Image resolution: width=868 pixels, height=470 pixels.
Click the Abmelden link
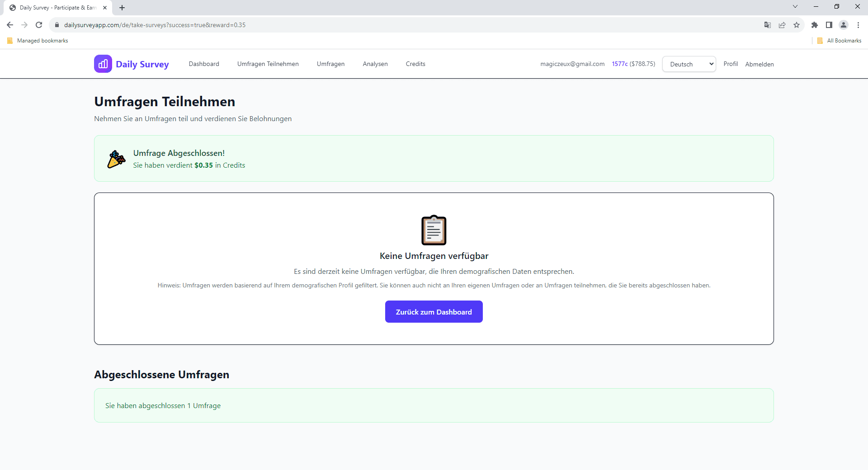click(759, 64)
